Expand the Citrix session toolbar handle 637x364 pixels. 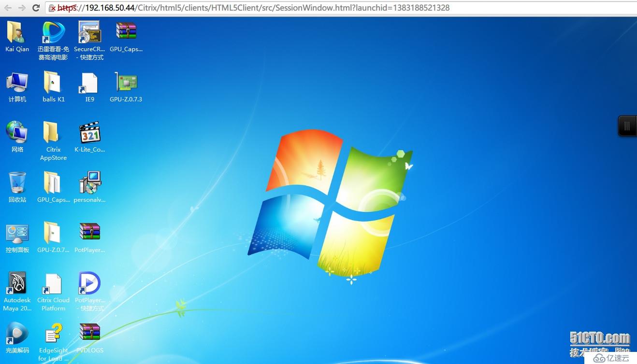[627, 126]
